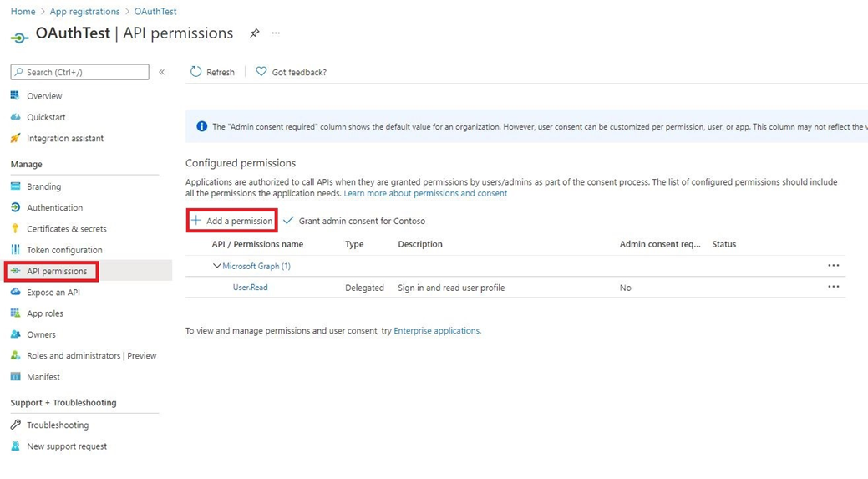Go to Token configuration page

(x=64, y=250)
